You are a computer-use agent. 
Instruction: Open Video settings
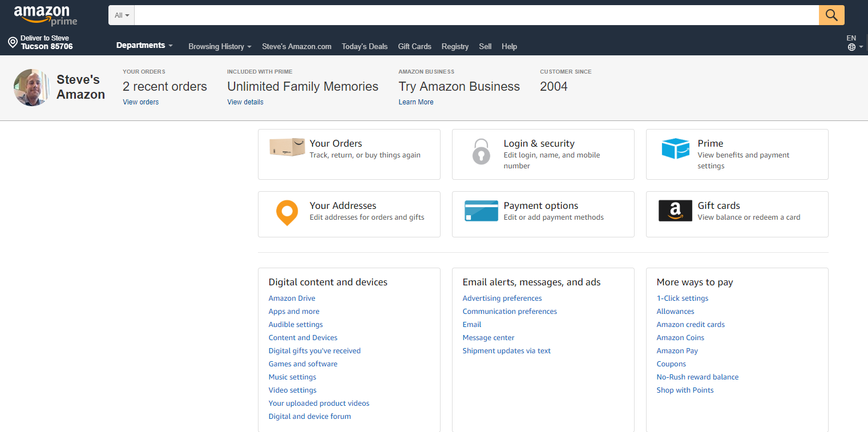(x=293, y=390)
